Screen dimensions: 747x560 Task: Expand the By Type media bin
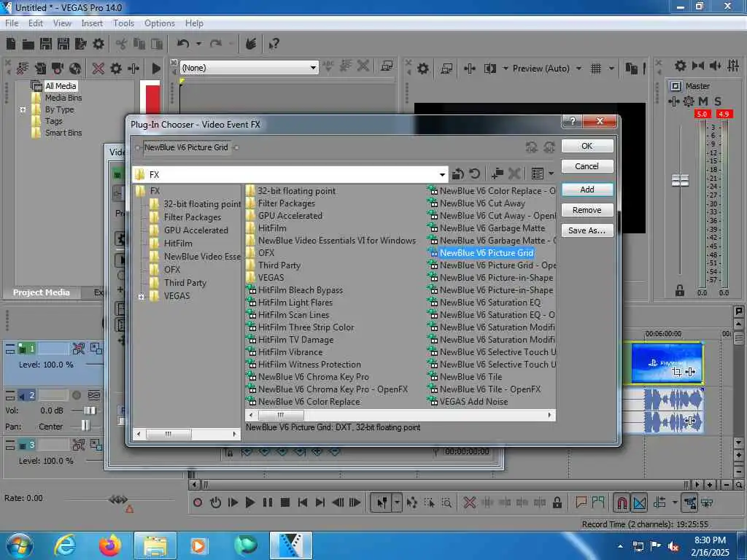(x=23, y=109)
